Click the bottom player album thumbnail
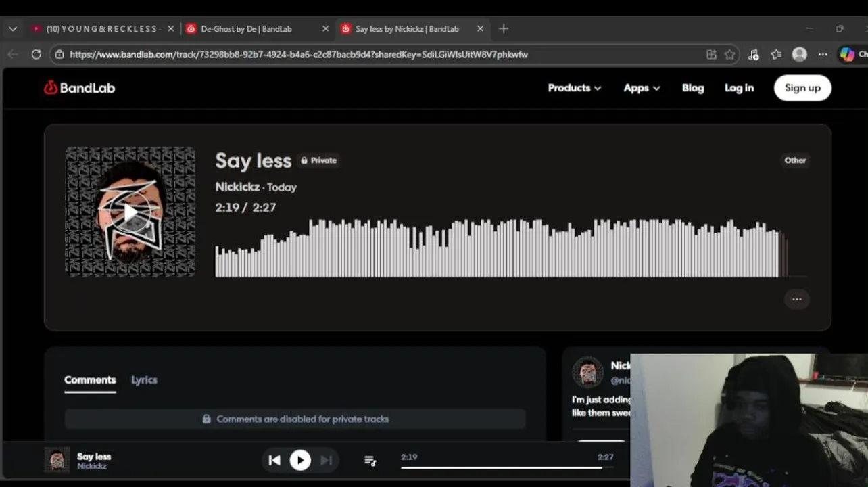This screenshot has width=868, height=487. (x=57, y=460)
